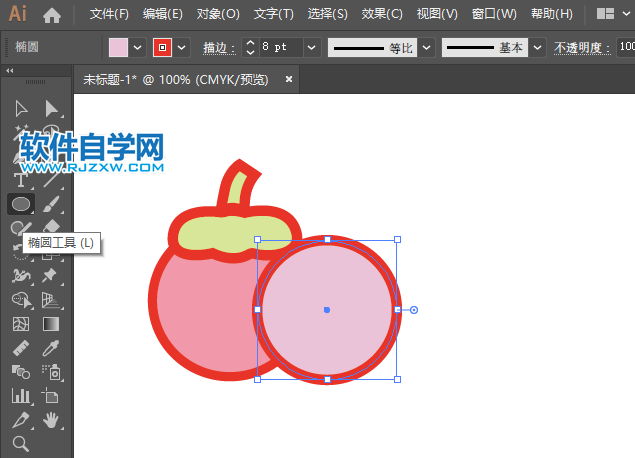The height and width of the screenshot is (458, 635).
Task: Open the stroke weight dropdown
Action: (311, 47)
